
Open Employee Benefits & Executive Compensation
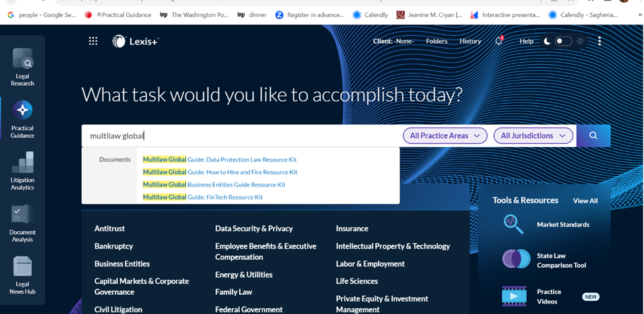(266, 251)
